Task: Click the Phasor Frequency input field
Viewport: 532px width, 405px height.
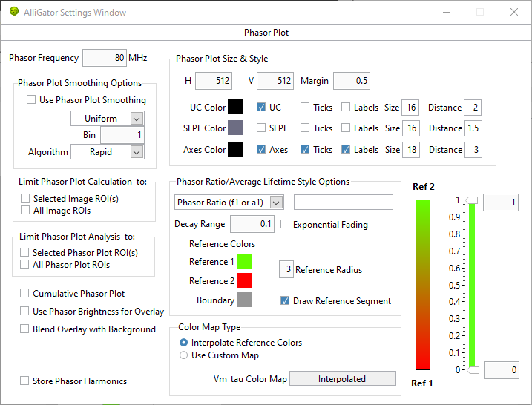Action: click(105, 58)
